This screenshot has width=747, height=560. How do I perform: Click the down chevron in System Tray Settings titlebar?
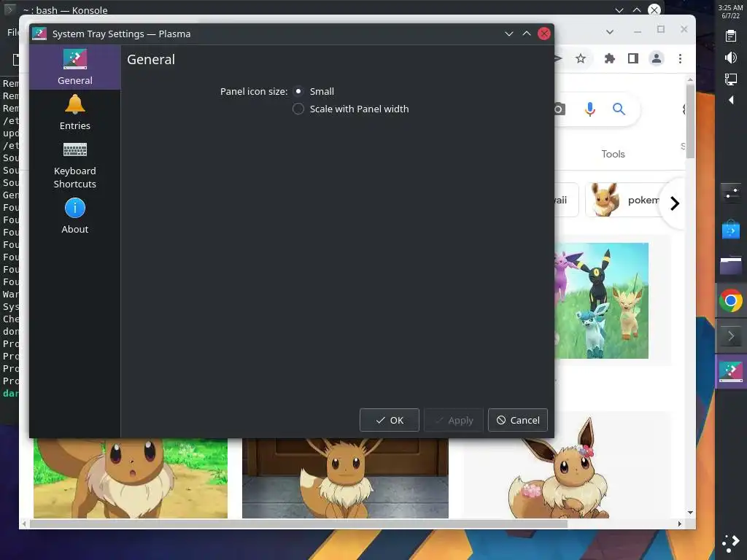pos(508,34)
